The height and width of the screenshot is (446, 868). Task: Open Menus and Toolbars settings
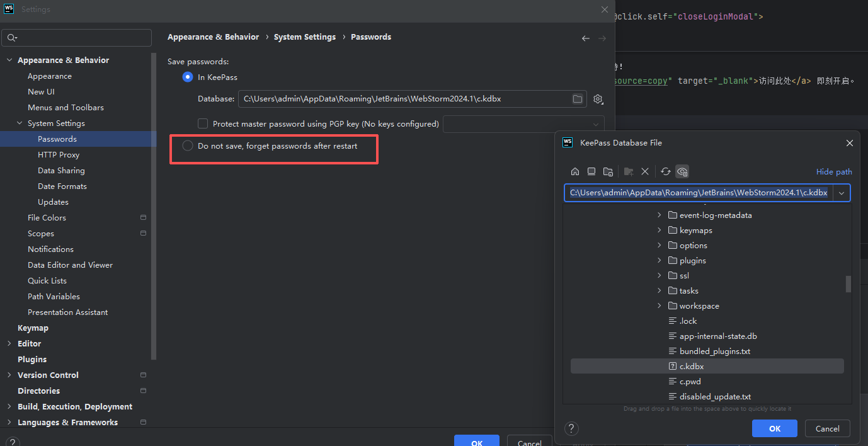[x=66, y=107]
